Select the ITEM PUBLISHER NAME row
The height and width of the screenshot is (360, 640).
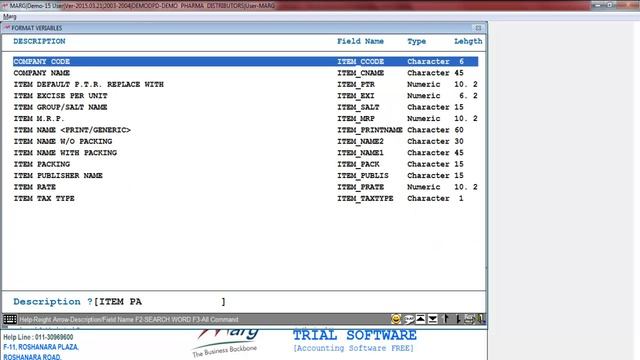[245, 176]
